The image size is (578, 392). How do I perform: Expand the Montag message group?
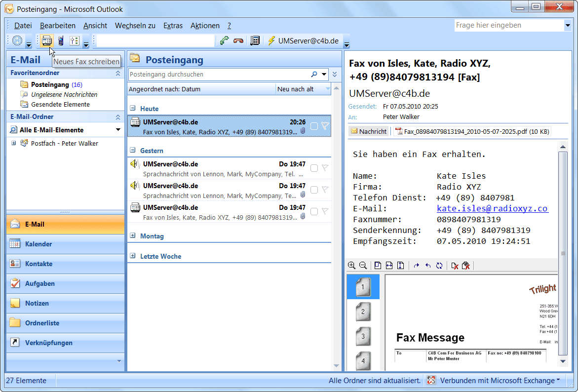(x=132, y=236)
